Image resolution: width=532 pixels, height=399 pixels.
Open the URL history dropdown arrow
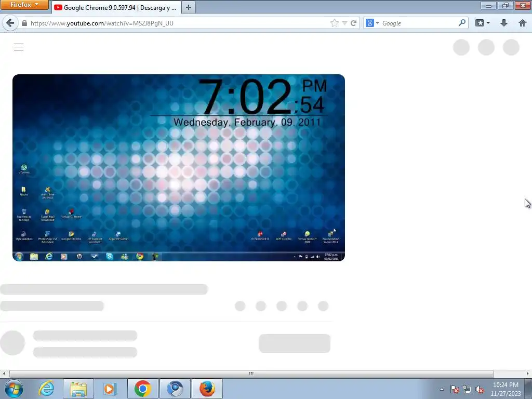tap(344, 23)
